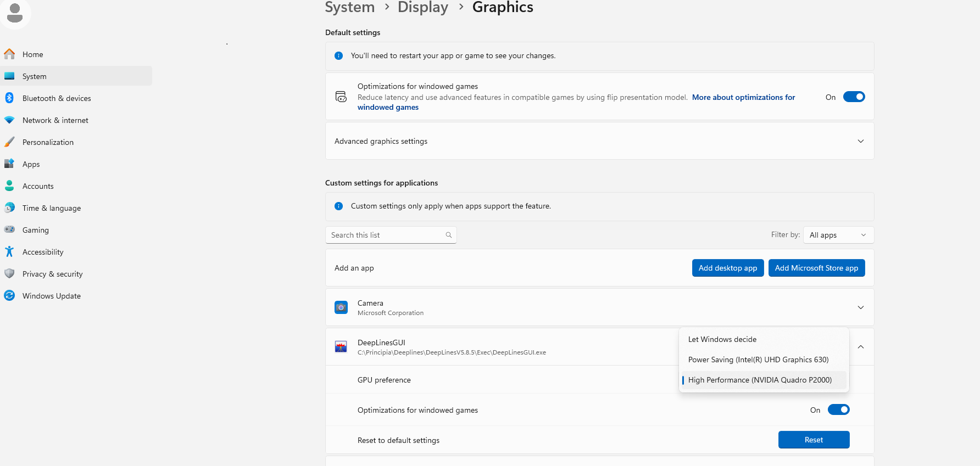Click the Camera app icon

(x=341, y=307)
